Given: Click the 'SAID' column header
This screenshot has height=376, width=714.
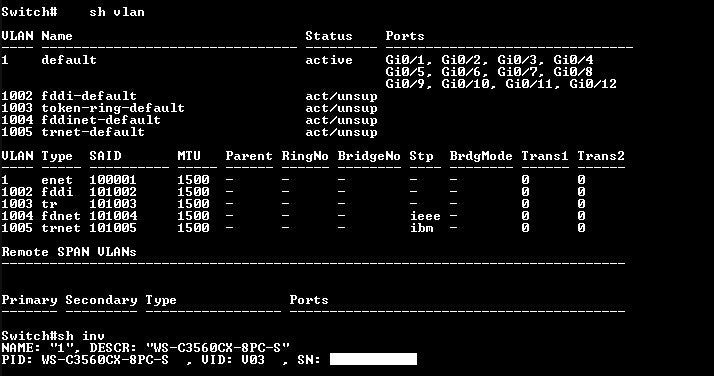Looking at the screenshot, I should coord(105,156).
